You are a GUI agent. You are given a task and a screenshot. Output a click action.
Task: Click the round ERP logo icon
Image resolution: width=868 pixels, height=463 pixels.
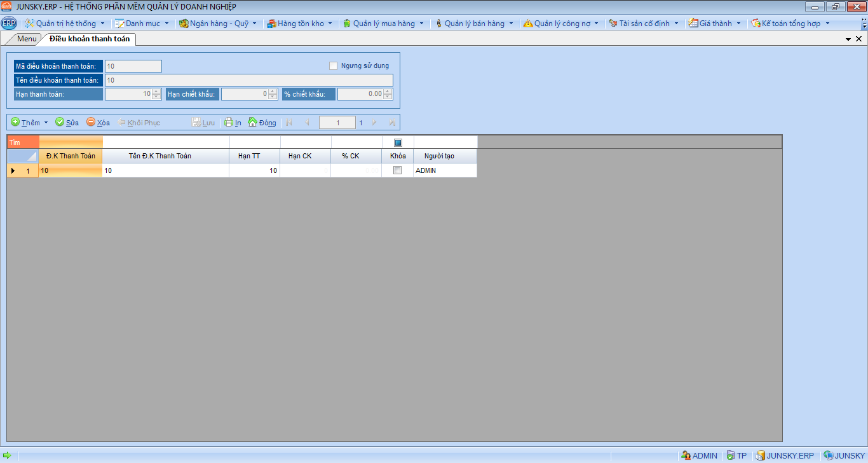(x=9, y=24)
